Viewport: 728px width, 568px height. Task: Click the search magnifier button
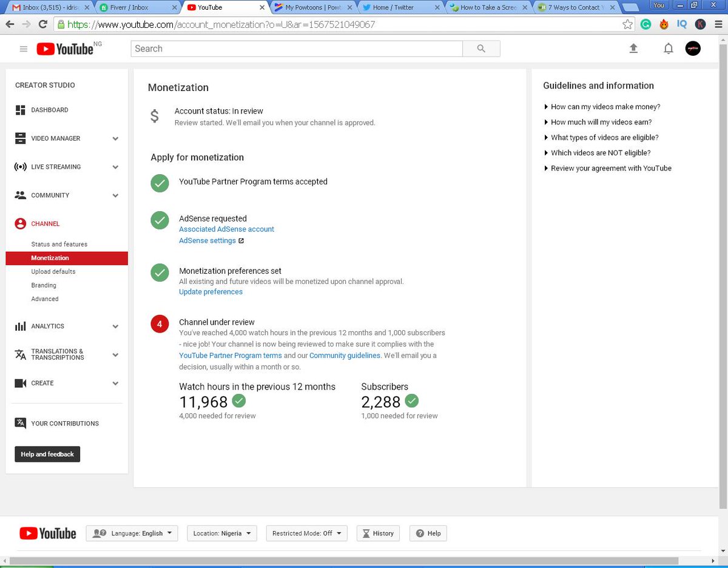pos(481,49)
